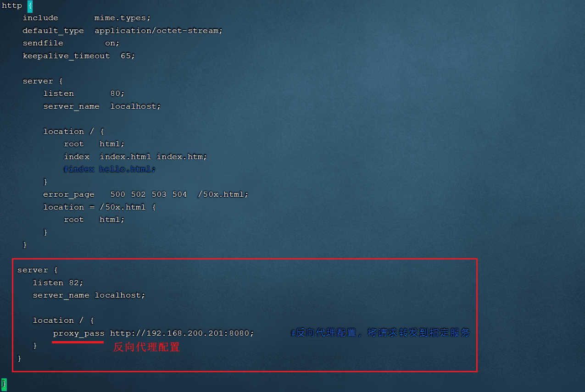Screen dimensions: 585x392
Task: Click the commented #index hello.html line
Action: click(110, 169)
